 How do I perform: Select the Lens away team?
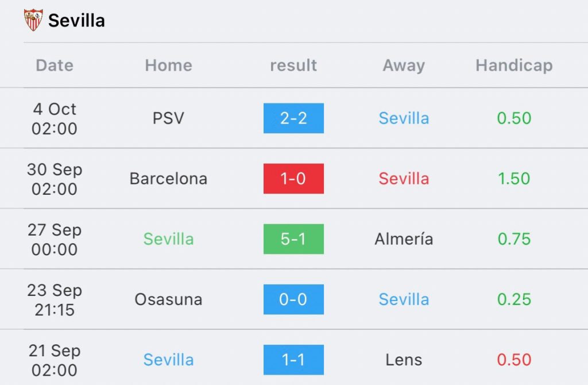pos(404,360)
